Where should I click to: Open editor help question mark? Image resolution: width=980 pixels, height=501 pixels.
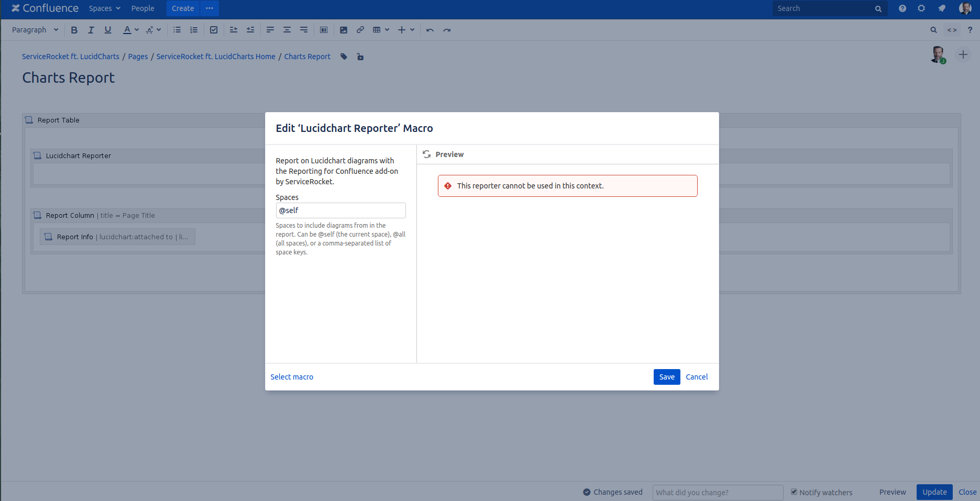click(970, 30)
